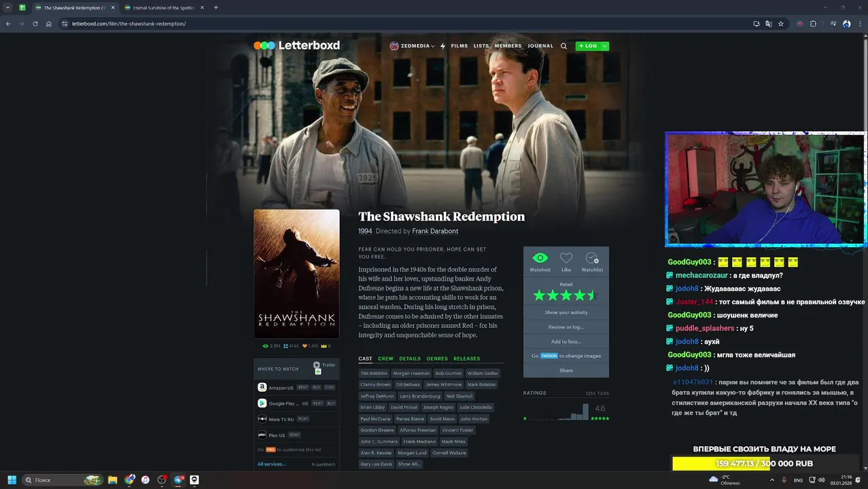Click the 1994 year link

click(365, 231)
